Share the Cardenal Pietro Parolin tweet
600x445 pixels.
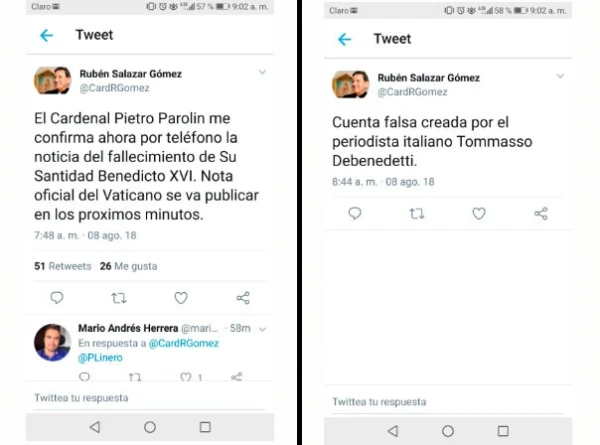point(242,297)
